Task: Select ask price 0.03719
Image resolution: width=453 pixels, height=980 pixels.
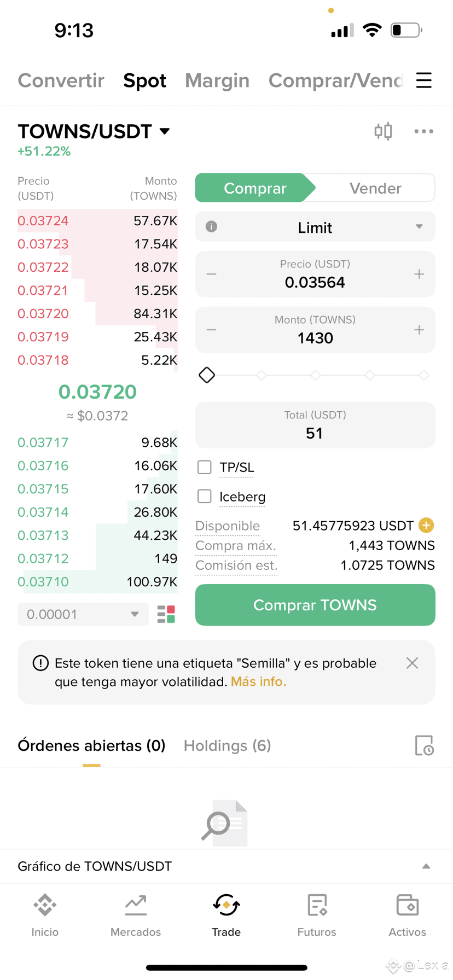Action: coord(43,337)
